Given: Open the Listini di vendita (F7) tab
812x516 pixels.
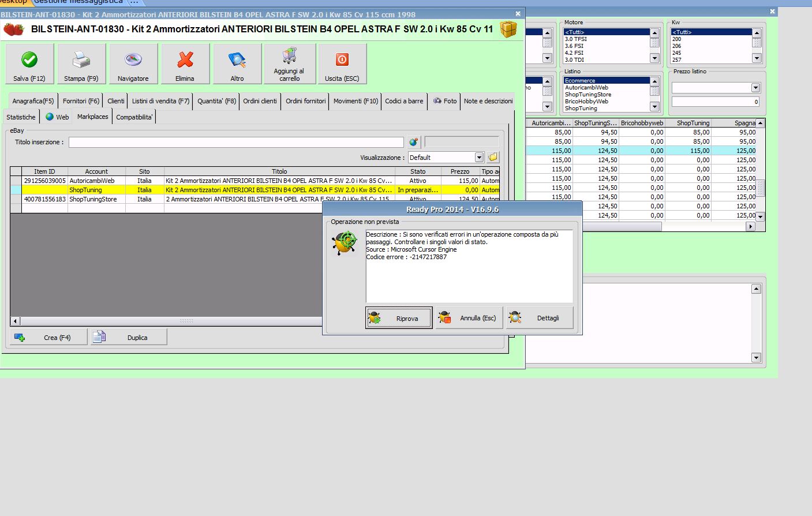Looking at the screenshot, I should [x=160, y=101].
